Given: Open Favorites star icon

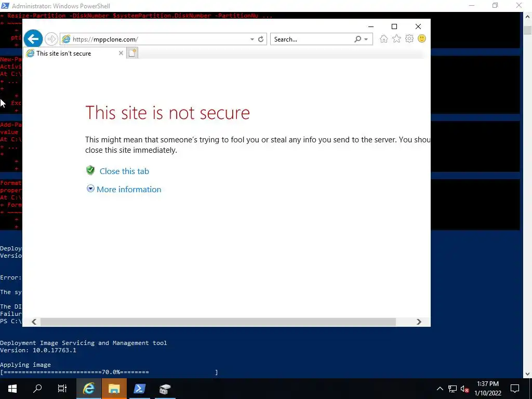Looking at the screenshot, I should coord(396,38).
